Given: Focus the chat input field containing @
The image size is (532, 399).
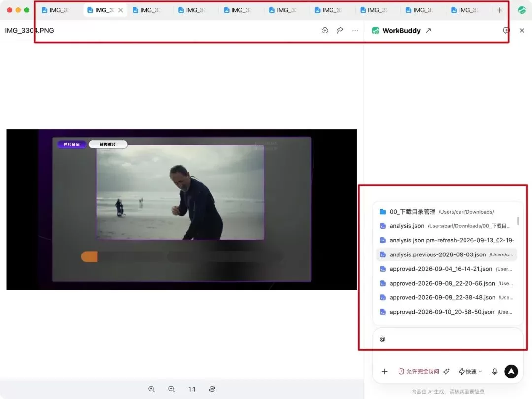Looking at the screenshot, I should pyautogui.click(x=448, y=339).
